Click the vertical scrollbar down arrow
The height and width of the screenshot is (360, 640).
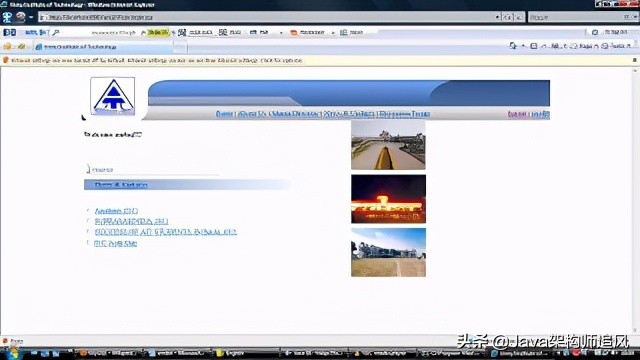point(636,330)
